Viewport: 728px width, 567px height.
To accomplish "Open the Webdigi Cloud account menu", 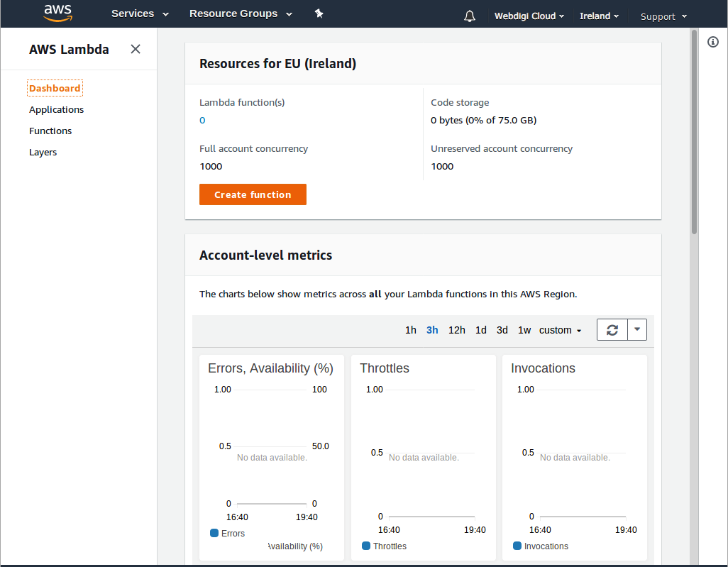I will pos(529,16).
